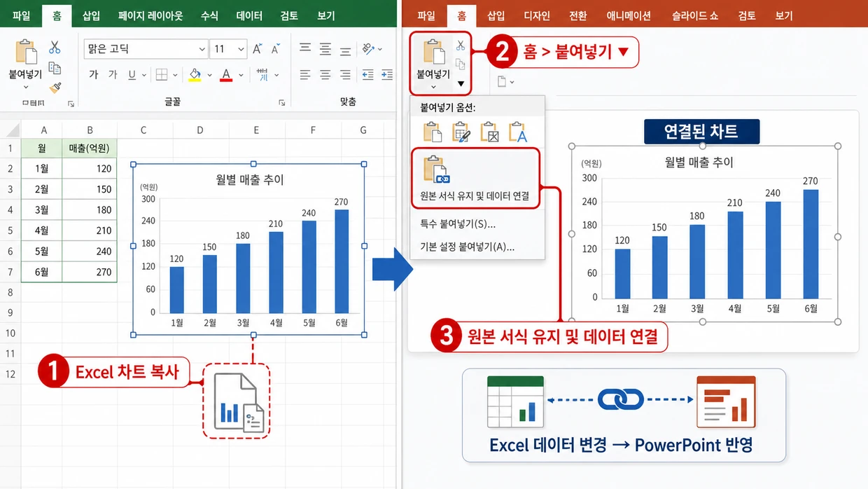Click the phonetic guide 내천 icon

(x=262, y=74)
